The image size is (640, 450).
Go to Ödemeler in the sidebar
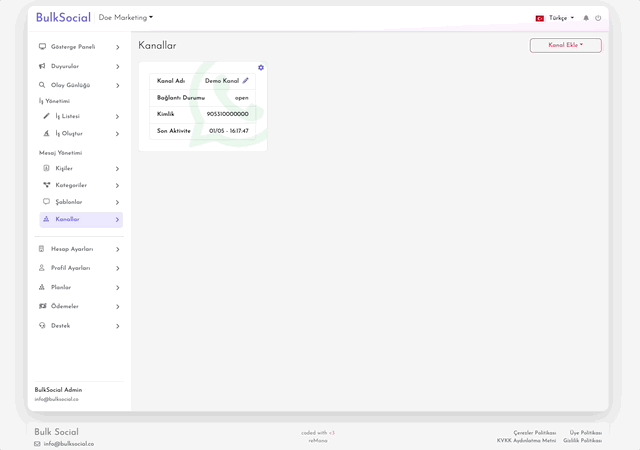tap(65, 306)
